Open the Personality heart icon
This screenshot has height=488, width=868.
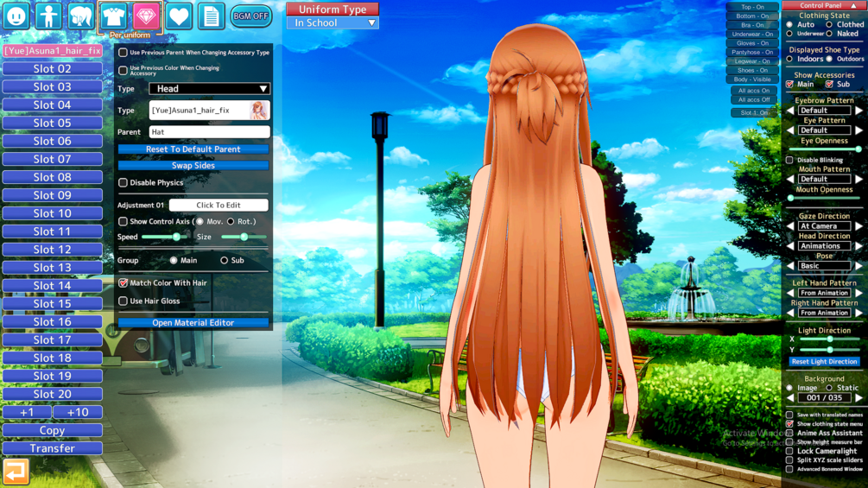point(179,16)
